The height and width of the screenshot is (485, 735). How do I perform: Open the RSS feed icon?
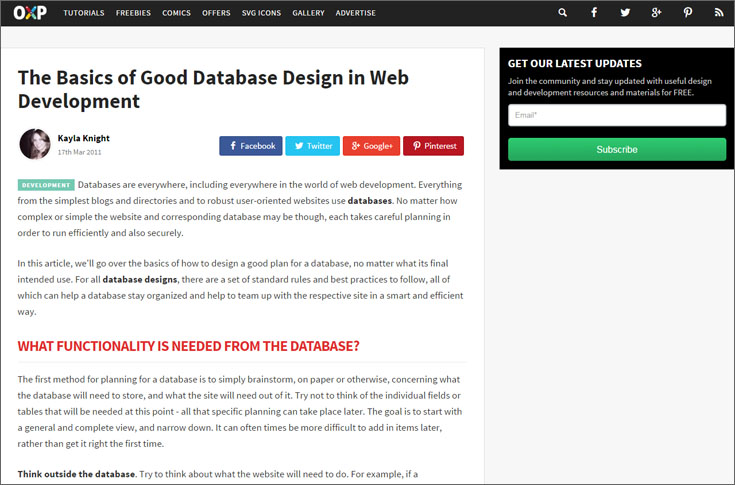click(x=719, y=13)
